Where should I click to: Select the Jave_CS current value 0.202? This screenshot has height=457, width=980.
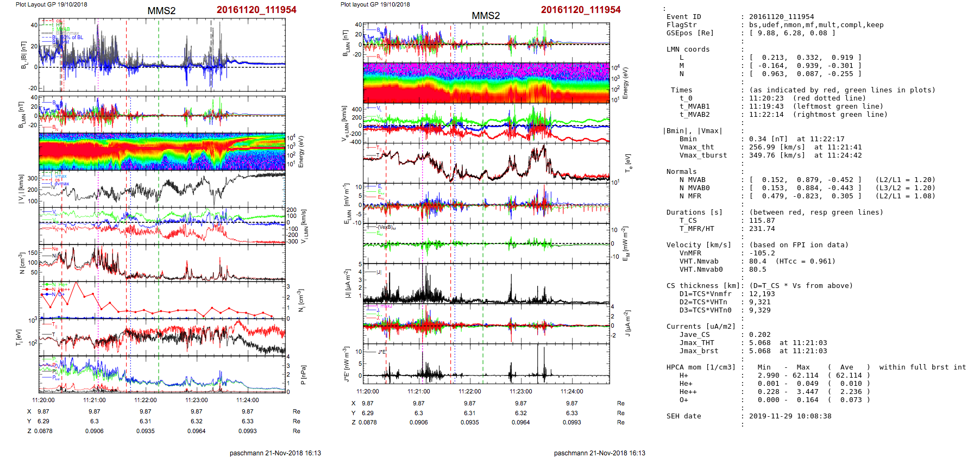(x=759, y=335)
